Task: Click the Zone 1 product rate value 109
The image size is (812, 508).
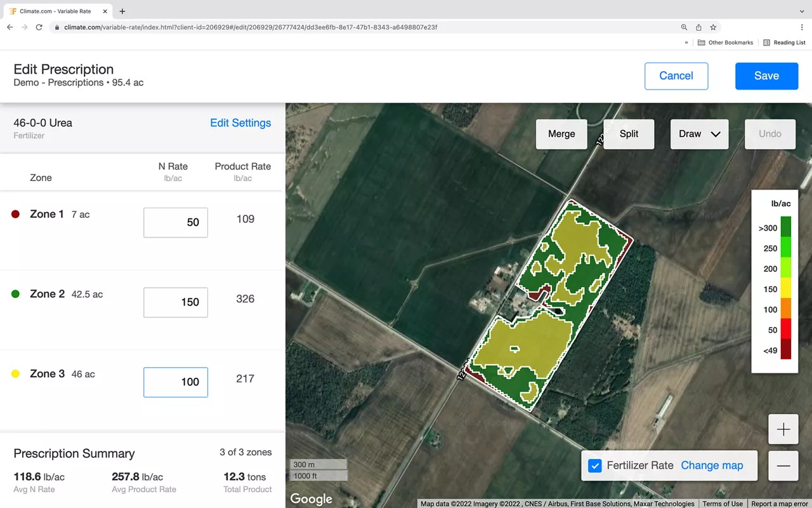Action: [x=246, y=219]
